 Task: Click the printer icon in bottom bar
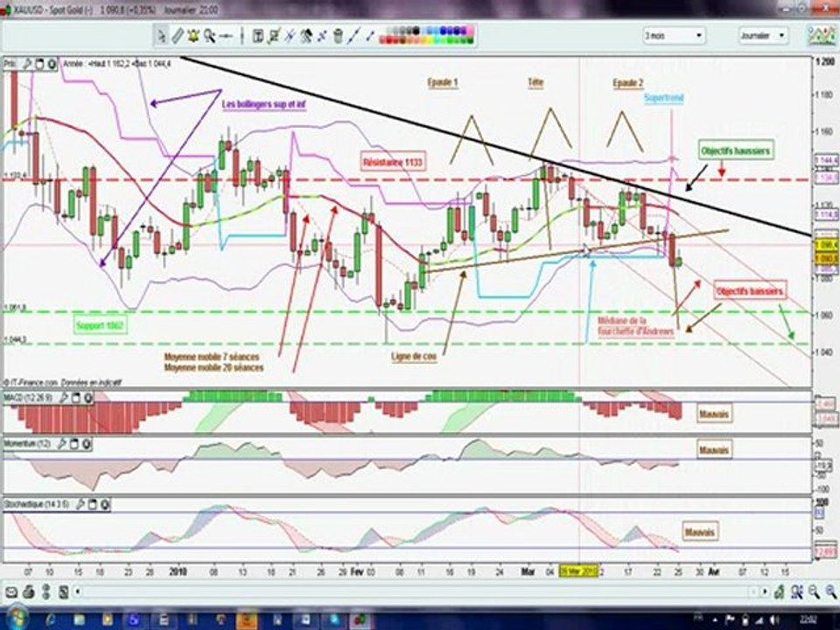coord(29,592)
